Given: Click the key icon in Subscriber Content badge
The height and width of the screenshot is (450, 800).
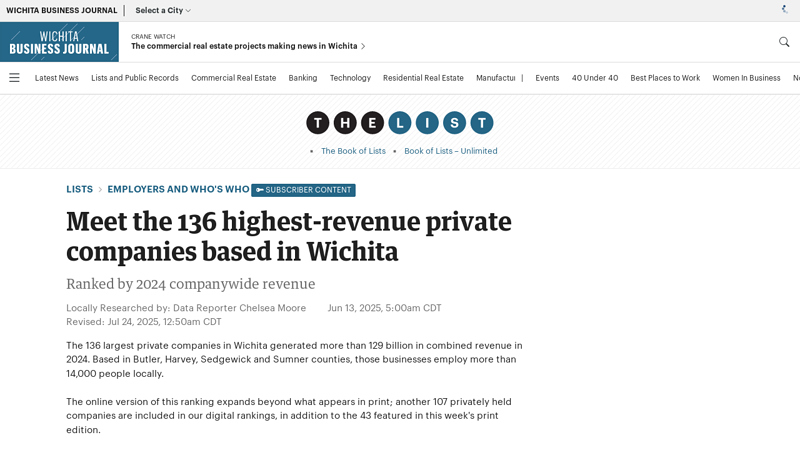Looking at the screenshot, I should point(260,190).
